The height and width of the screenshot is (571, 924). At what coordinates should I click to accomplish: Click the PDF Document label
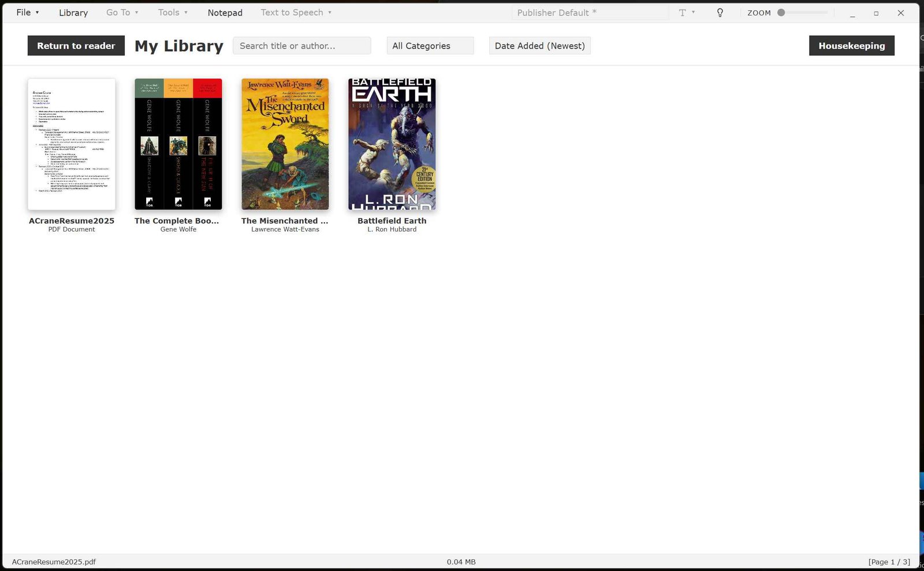(x=72, y=229)
